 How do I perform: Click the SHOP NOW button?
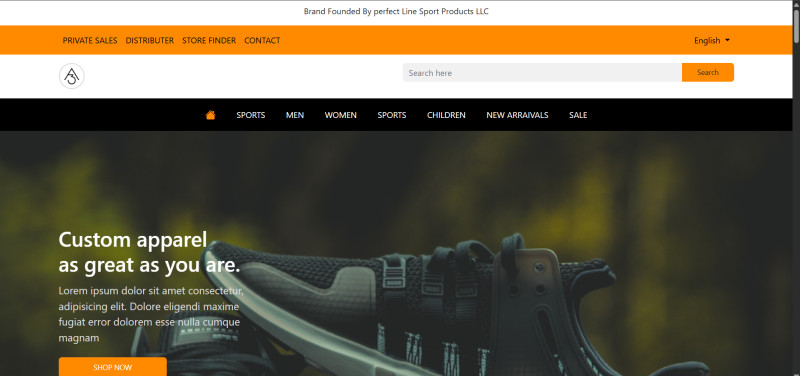tap(113, 367)
